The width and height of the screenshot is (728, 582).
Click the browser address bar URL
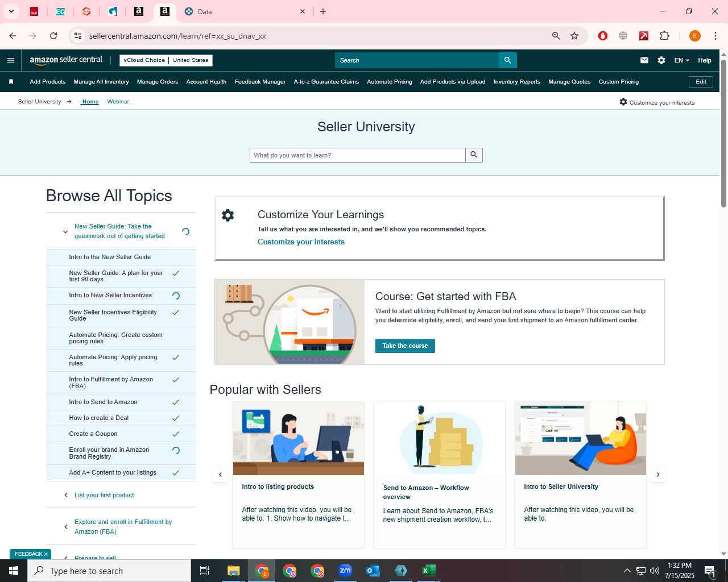(x=177, y=36)
